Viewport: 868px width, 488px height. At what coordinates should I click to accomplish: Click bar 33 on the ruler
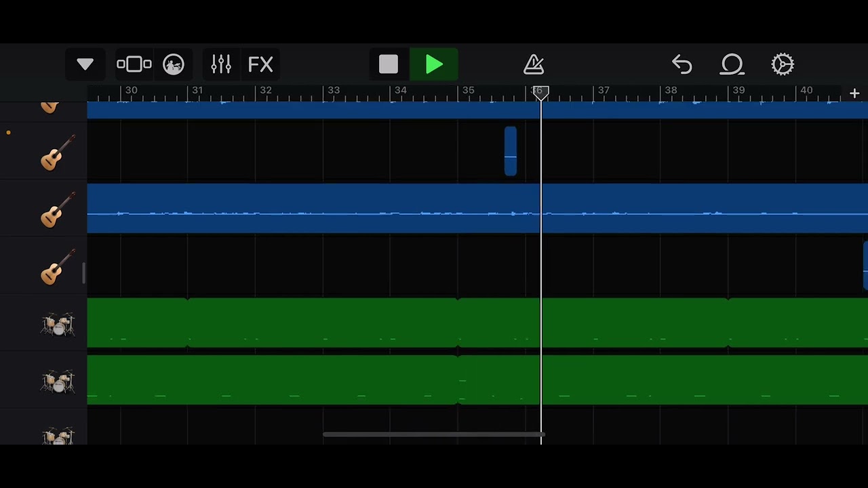(334, 90)
